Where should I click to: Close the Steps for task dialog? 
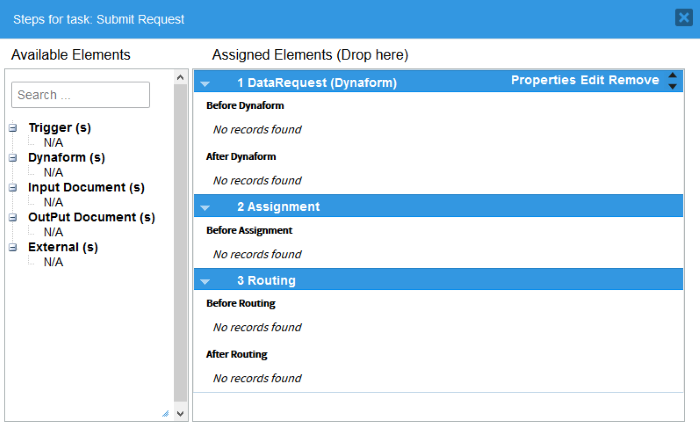tap(683, 18)
